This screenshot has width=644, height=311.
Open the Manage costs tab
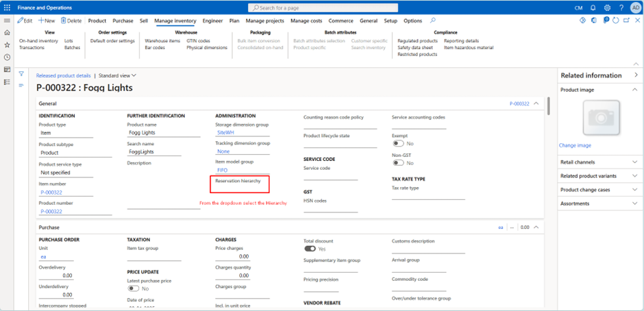click(306, 21)
